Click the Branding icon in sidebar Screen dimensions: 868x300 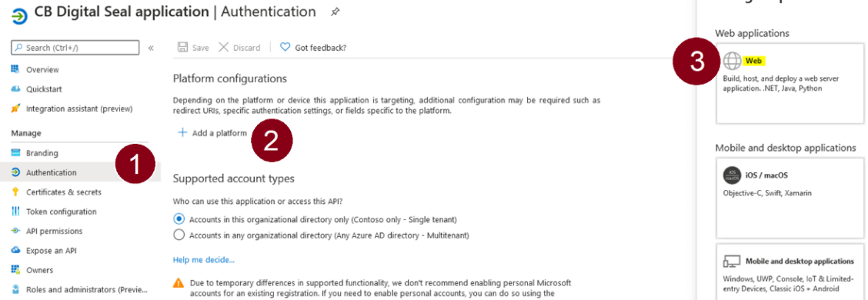(15, 153)
